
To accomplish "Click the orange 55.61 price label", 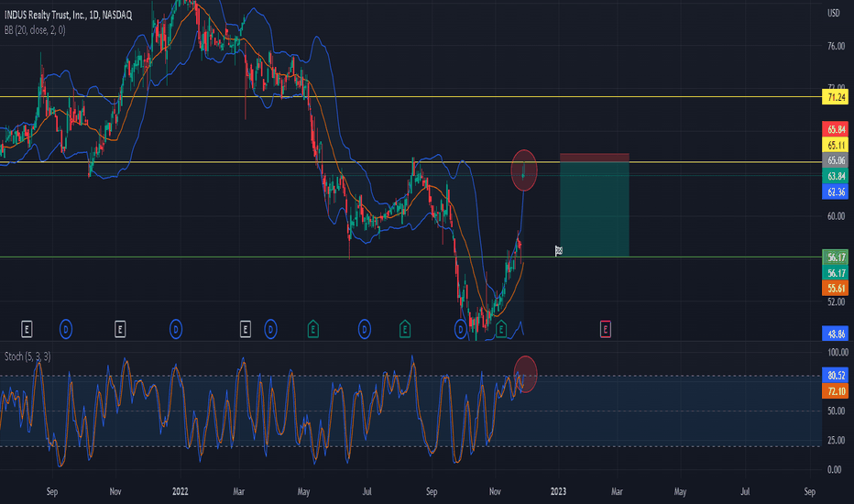I will (835, 289).
